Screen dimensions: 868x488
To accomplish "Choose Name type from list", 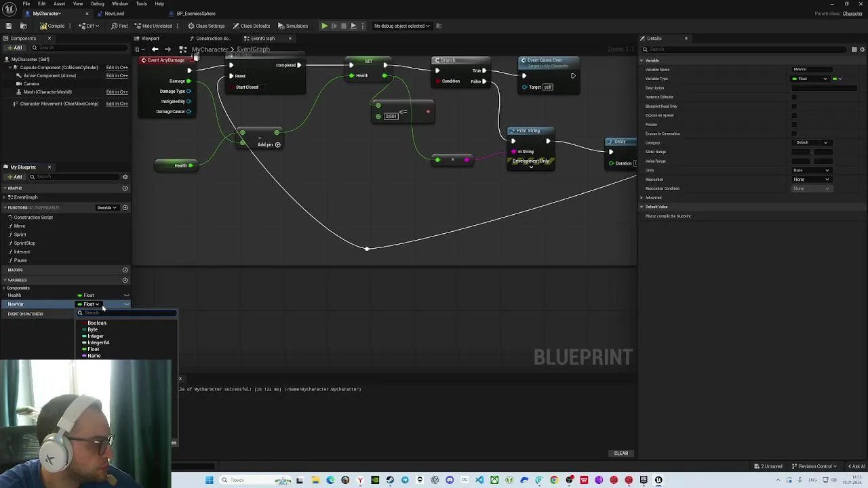I will coord(94,356).
